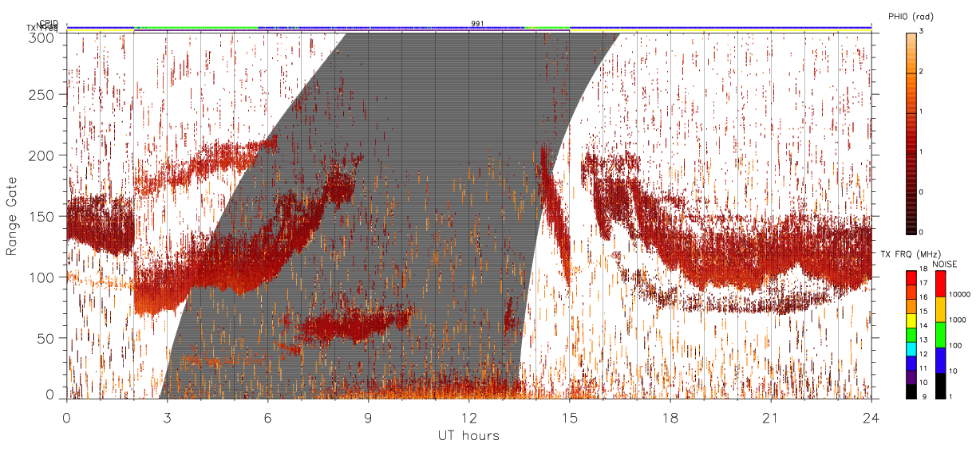Click the NOISE legend value '10000'

958,294
